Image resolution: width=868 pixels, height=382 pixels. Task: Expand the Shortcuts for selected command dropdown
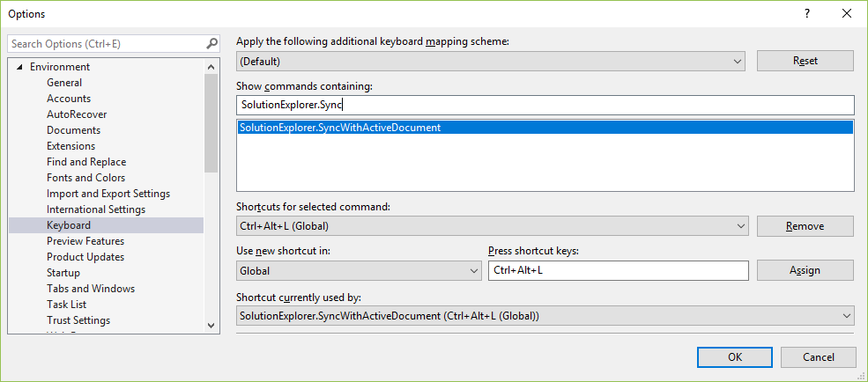(740, 226)
